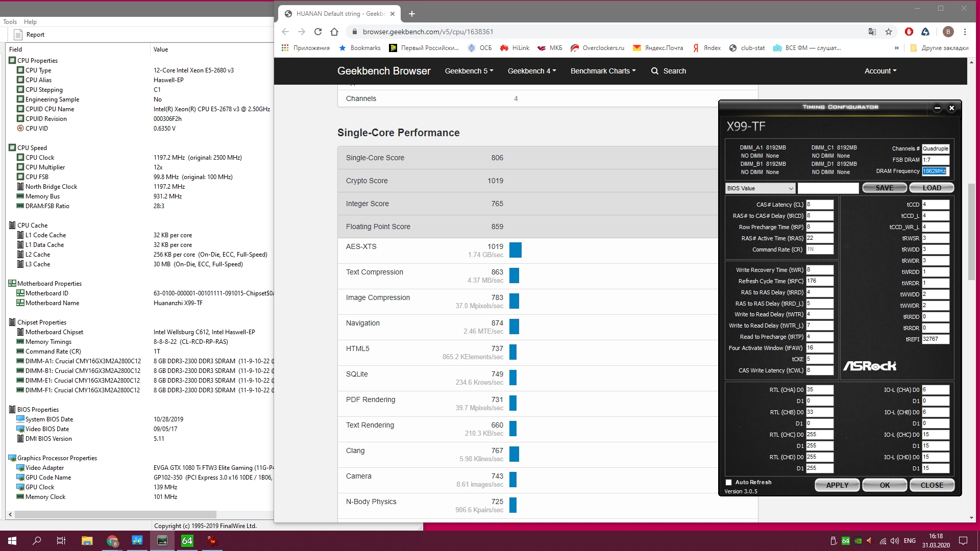Bookmark this page with star icon
980x551 pixels.
(889, 32)
